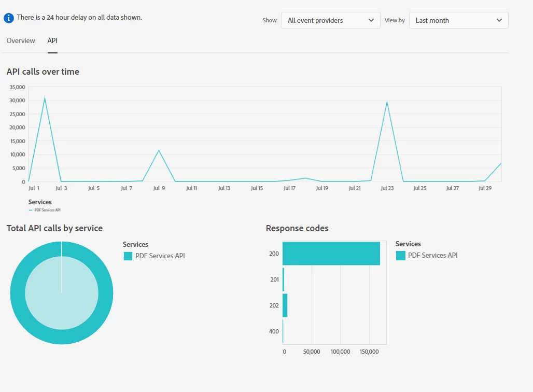Click the blue info icon beside delay notice
The height and width of the screenshot is (392, 533).
click(x=8, y=18)
